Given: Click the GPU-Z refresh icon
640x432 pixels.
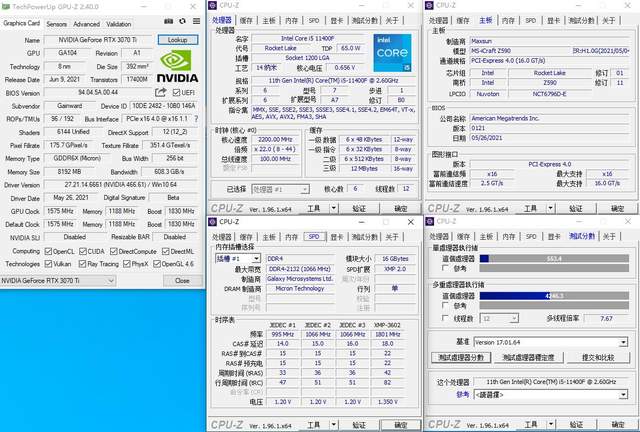Looking at the screenshot, I should click(182, 21).
